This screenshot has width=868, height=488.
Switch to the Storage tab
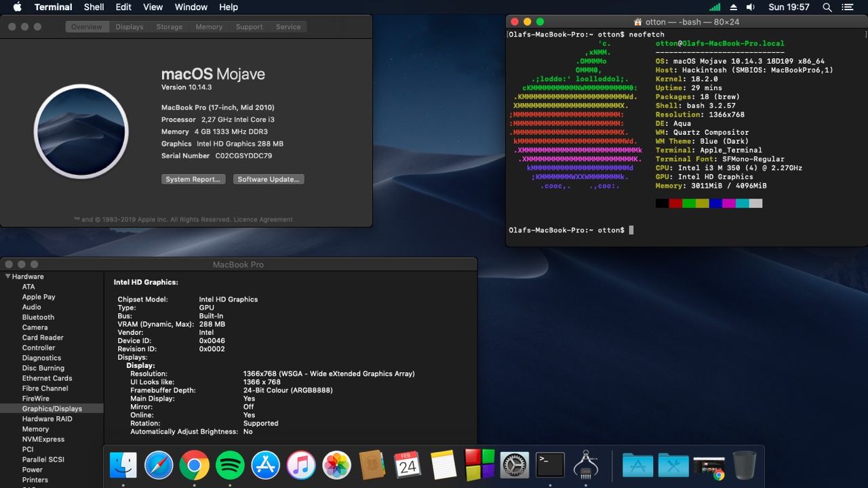pos(170,26)
